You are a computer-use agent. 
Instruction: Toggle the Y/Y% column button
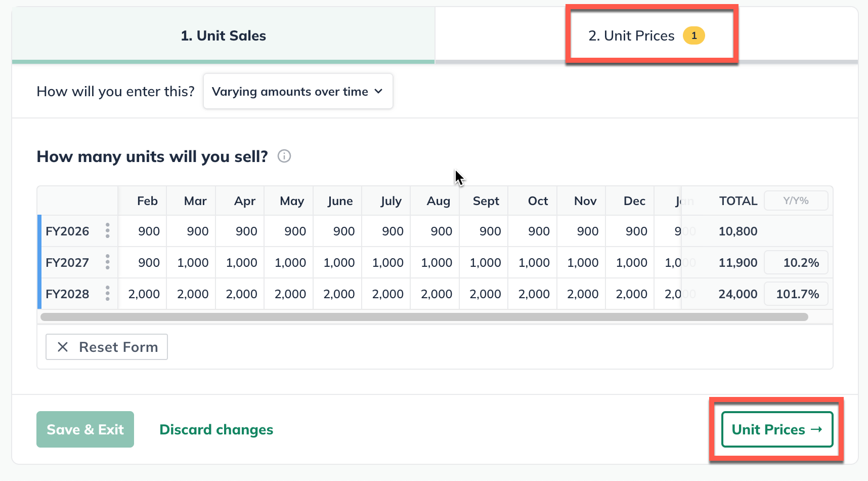tap(796, 201)
